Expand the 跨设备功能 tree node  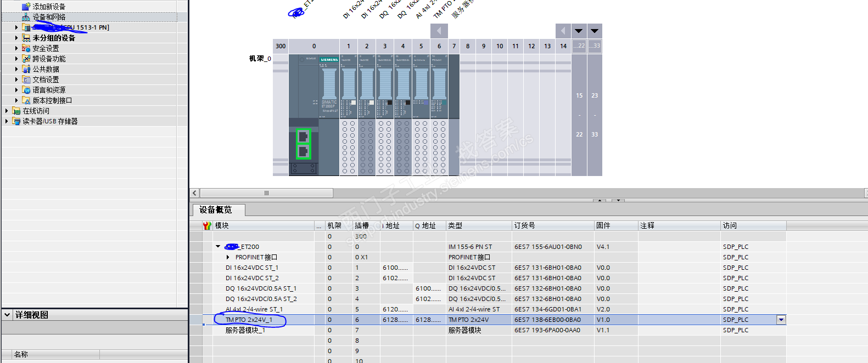pyautogui.click(x=16, y=59)
